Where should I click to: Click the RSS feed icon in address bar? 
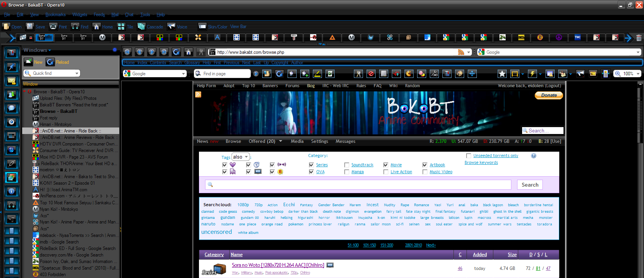click(461, 52)
